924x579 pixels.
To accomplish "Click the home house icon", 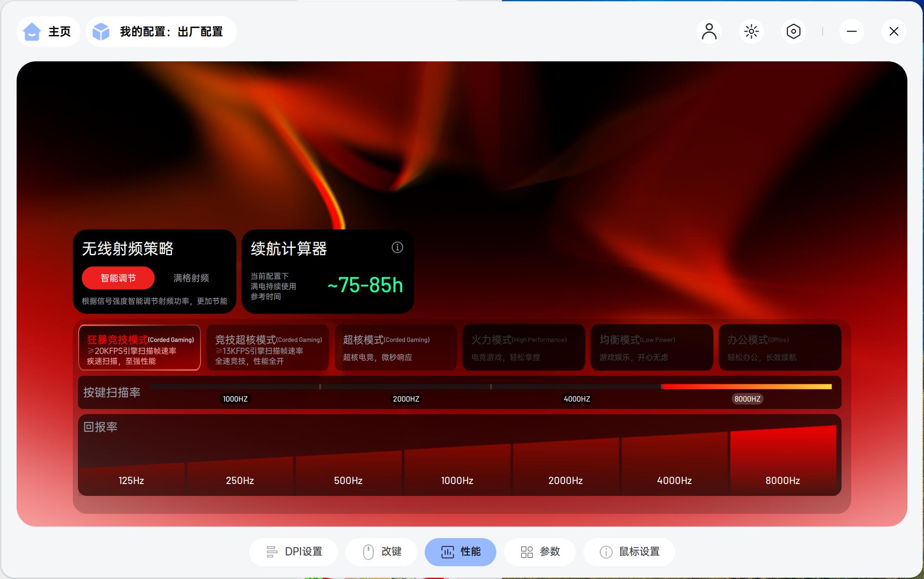I will point(32,32).
